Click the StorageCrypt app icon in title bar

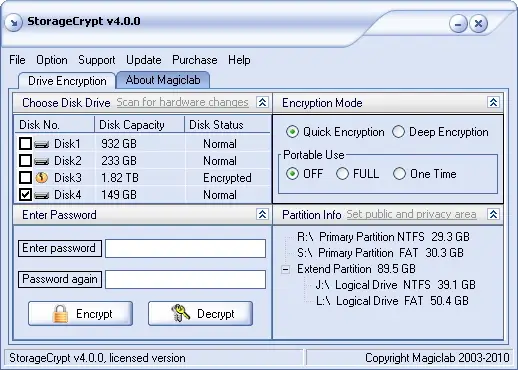[13, 22]
